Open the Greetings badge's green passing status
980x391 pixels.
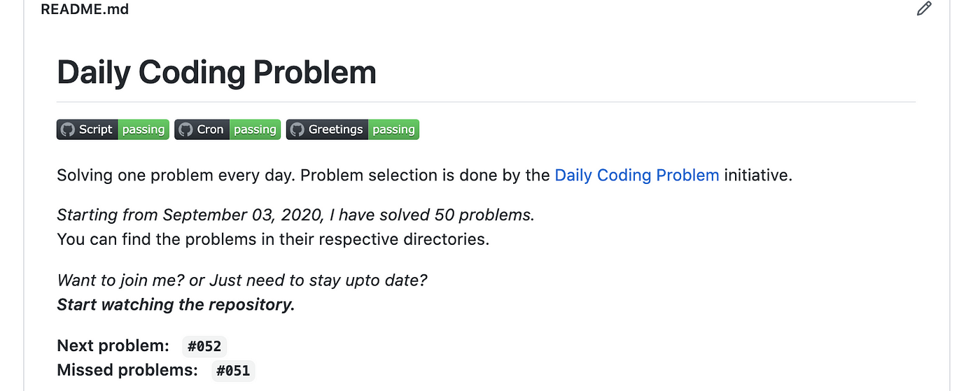coord(393,129)
